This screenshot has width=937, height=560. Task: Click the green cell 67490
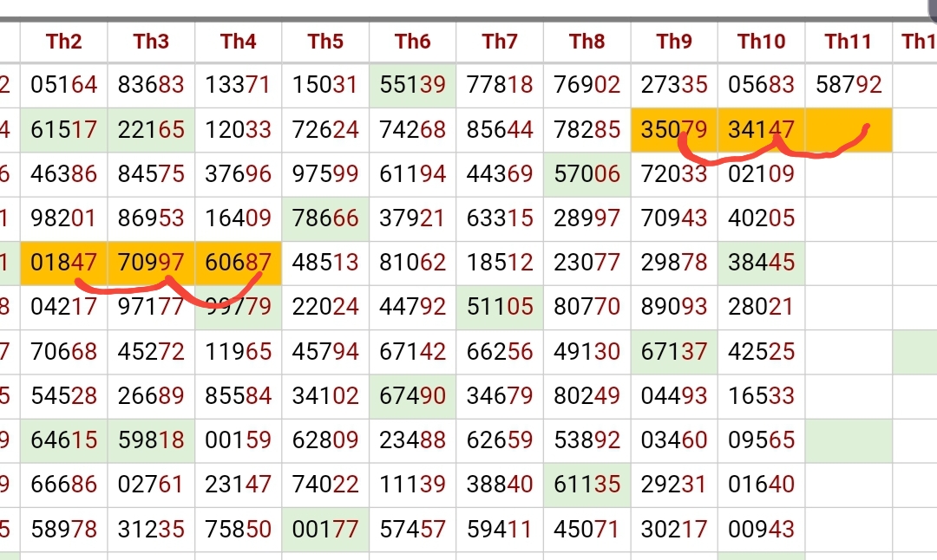coord(412,395)
